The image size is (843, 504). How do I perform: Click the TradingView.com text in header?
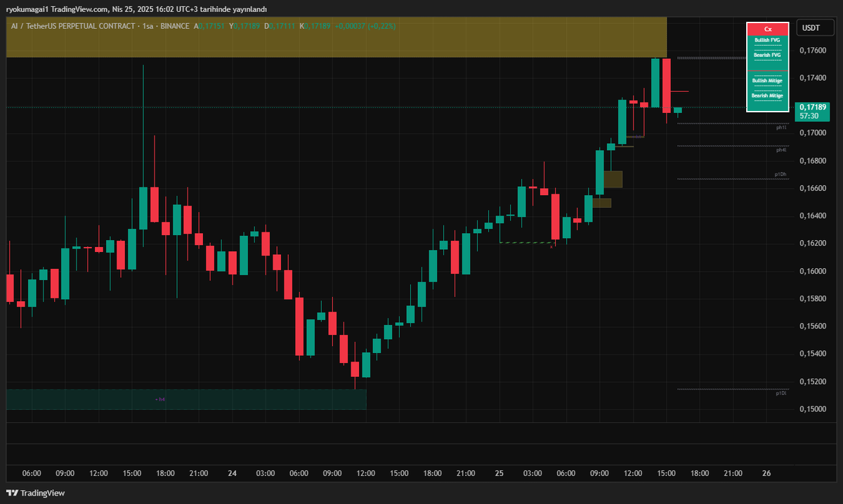click(80, 8)
